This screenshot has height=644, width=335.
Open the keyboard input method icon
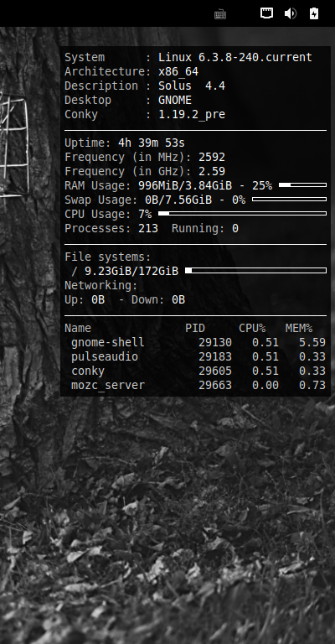tap(220, 14)
